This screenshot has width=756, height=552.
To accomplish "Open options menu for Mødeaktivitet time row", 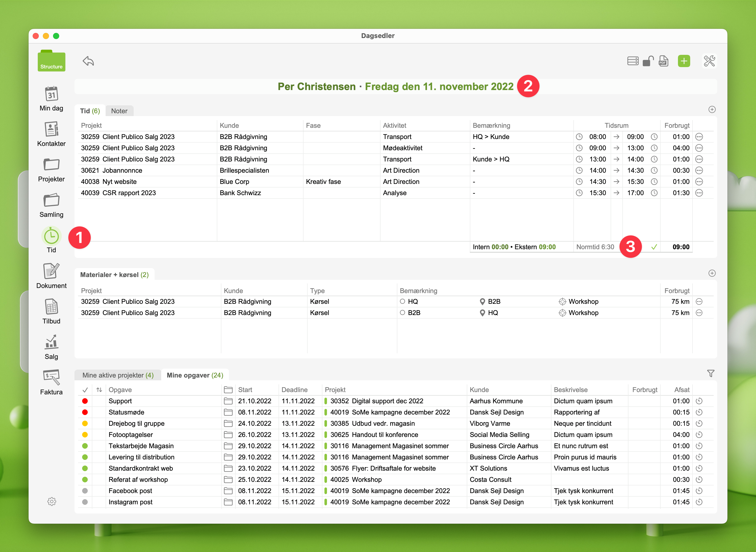I will [699, 148].
